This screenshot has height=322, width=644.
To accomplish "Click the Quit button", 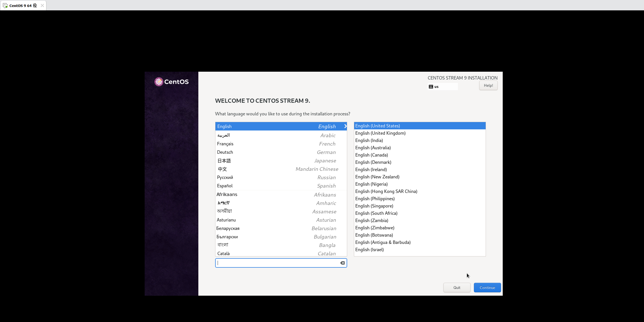I will coord(457,288).
